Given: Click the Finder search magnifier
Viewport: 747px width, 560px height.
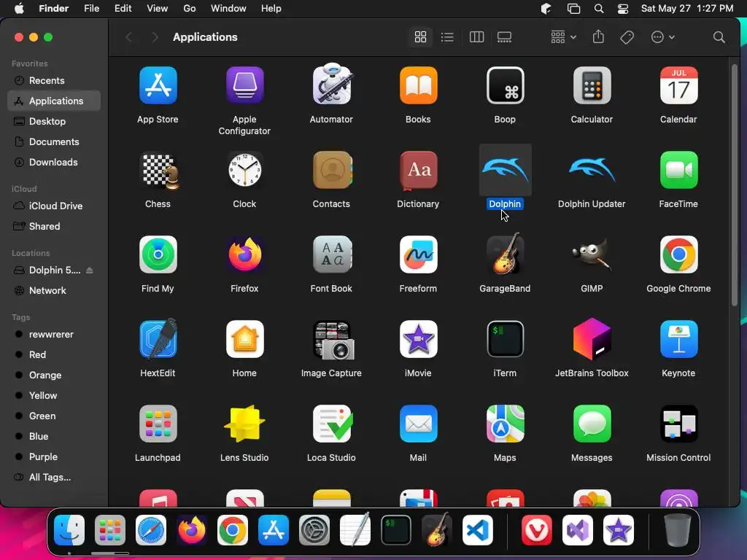Looking at the screenshot, I should [x=719, y=37].
